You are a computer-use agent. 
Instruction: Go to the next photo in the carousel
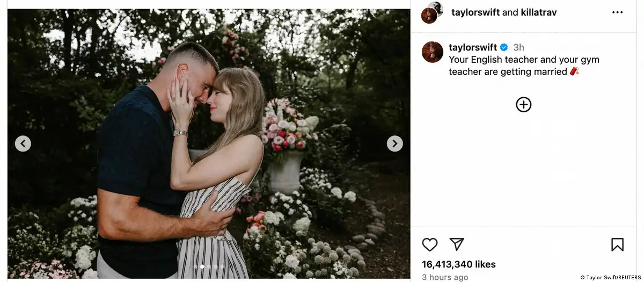point(395,143)
